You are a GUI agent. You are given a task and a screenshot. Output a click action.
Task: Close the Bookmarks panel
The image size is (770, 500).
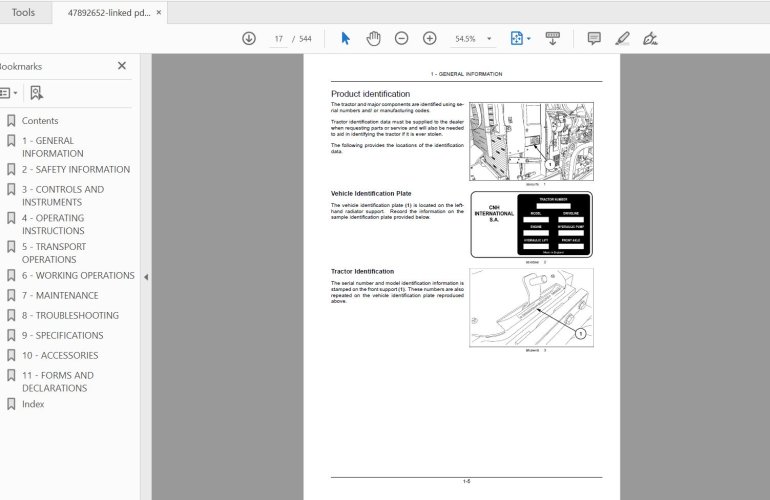122,66
